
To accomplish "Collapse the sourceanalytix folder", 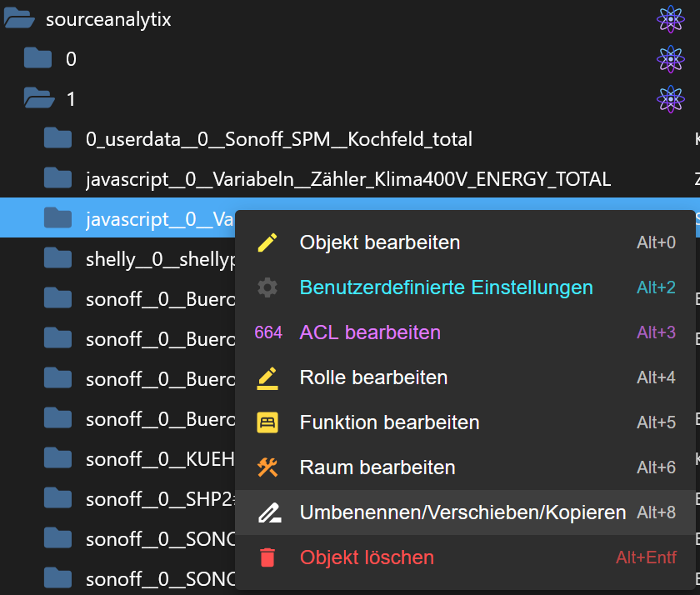I will [x=19, y=19].
